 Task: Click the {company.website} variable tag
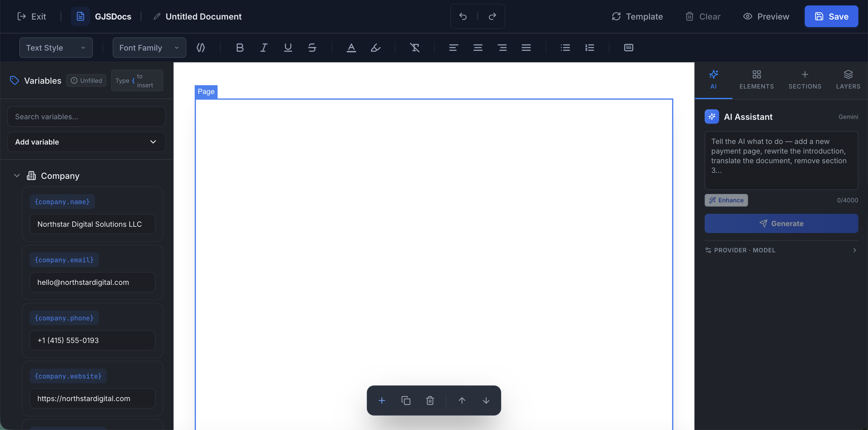point(68,376)
